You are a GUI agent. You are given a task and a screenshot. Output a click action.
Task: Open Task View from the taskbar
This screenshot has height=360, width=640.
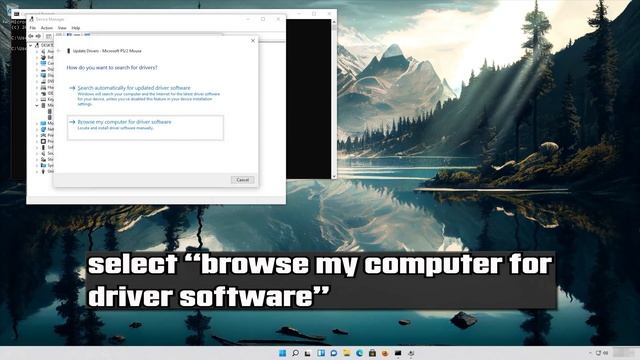point(308,353)
